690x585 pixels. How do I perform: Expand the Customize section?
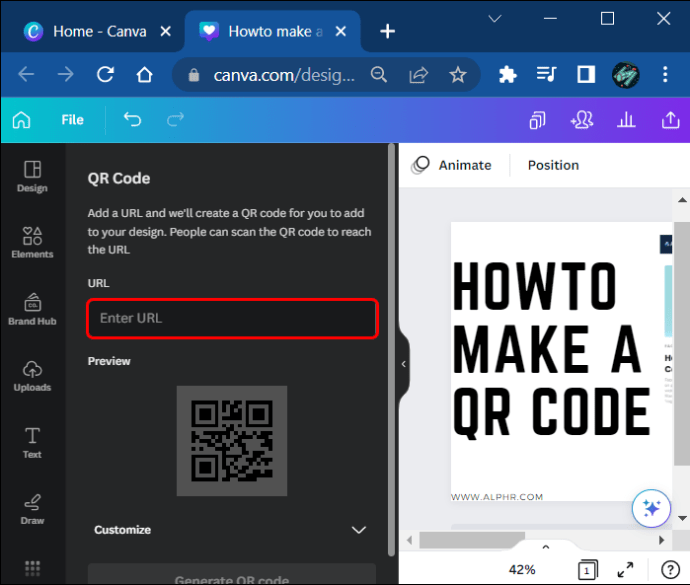(x=231, y=530)
